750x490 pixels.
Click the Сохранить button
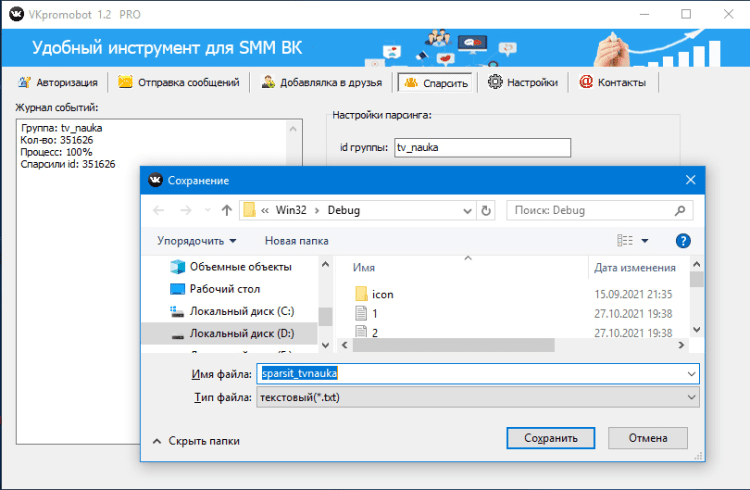coord(551,438)
